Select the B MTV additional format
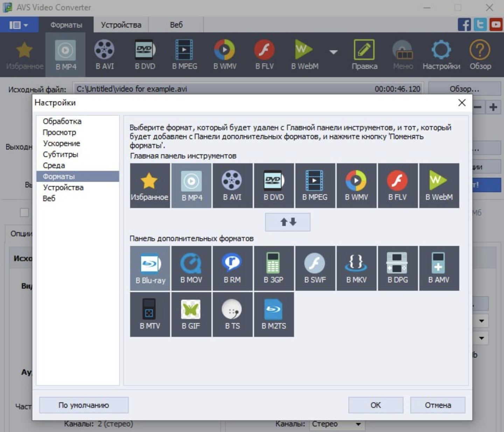Image resolution: width=504 pixels, height=432 pixels. pyautogui.click(x=150, y=314)
